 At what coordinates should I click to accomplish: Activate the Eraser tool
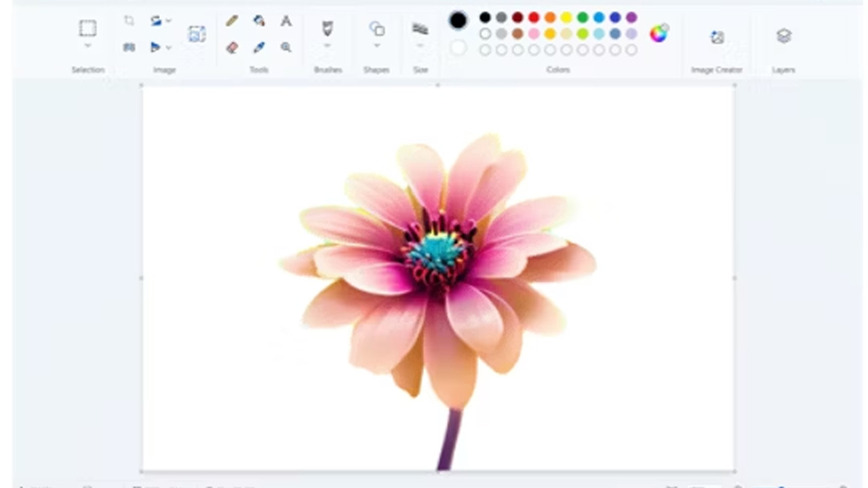click(232, 47)
